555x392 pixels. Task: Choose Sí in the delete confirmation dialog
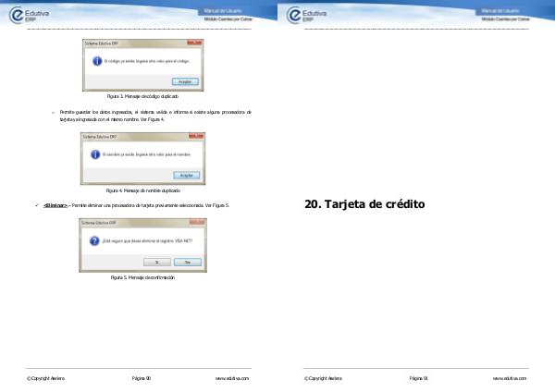click(x=156, y=262)
